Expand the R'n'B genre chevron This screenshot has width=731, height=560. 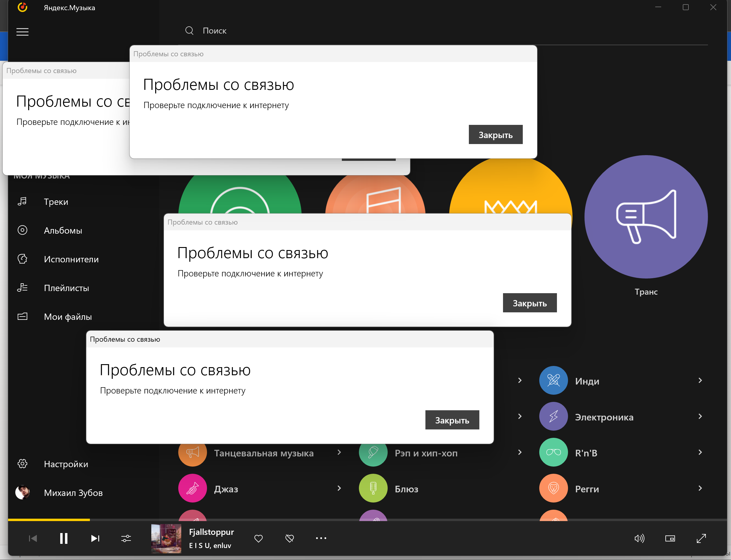click(700, 452)
